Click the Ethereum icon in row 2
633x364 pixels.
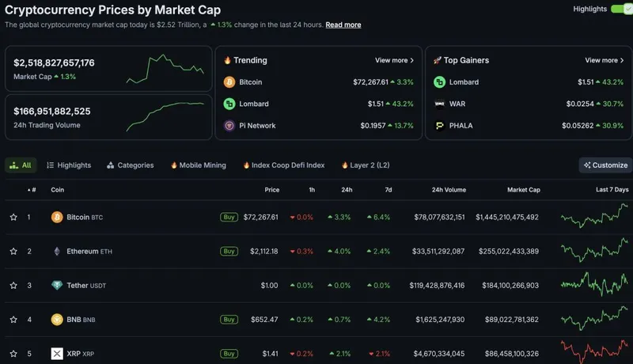click(57, 251)
